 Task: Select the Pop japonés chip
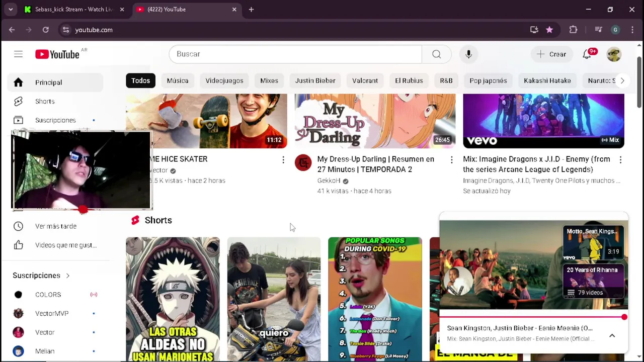[488, 80]
